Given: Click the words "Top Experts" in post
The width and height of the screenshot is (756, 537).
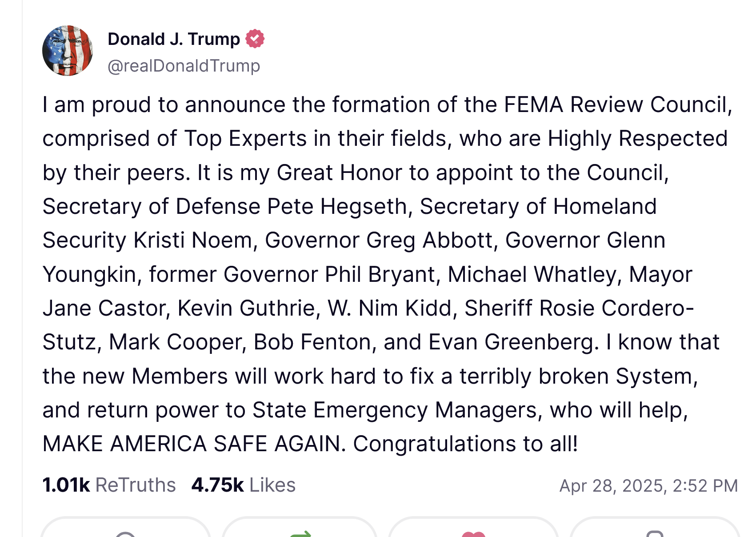Looking at the screenshot, I should pos(245,139).
